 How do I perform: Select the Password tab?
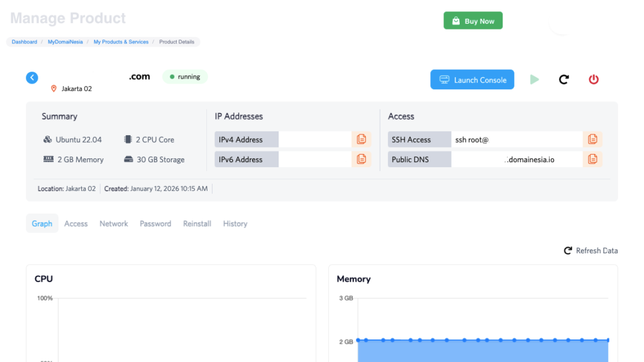coord(155,223)
